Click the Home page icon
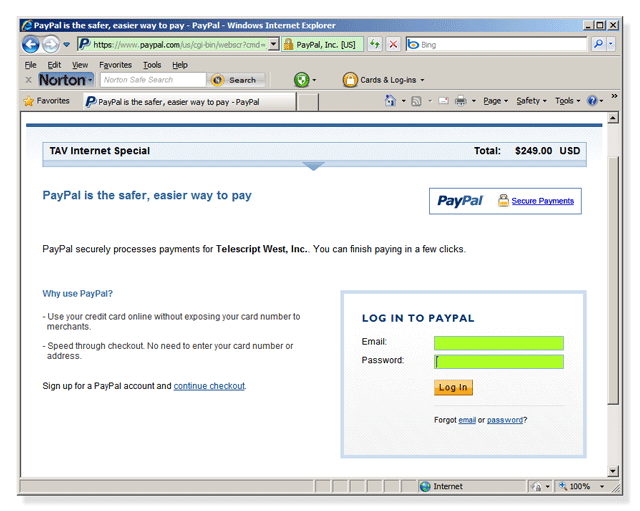The image size is (640, 511). click(390, 100)
